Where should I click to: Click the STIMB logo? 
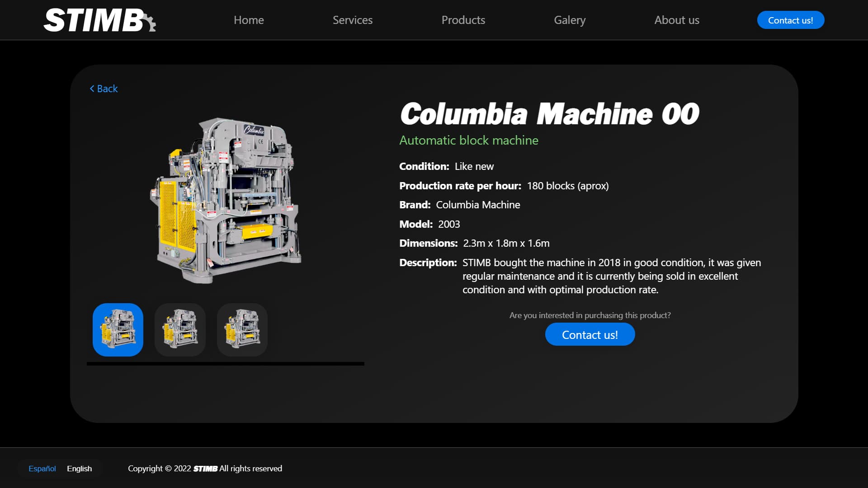pos(100,20)
